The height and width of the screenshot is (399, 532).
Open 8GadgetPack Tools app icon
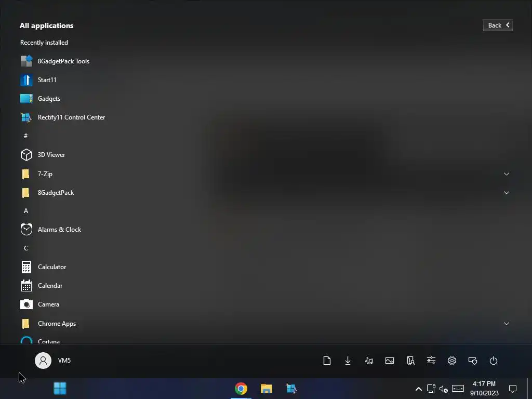26,61
